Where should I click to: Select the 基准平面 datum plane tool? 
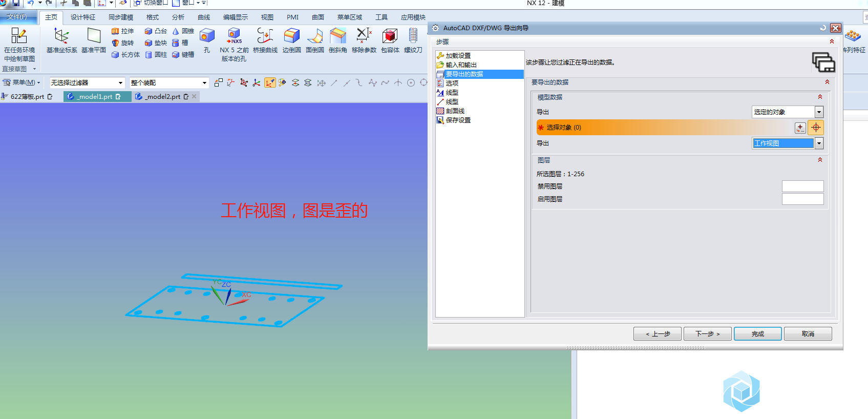[94, 41]
